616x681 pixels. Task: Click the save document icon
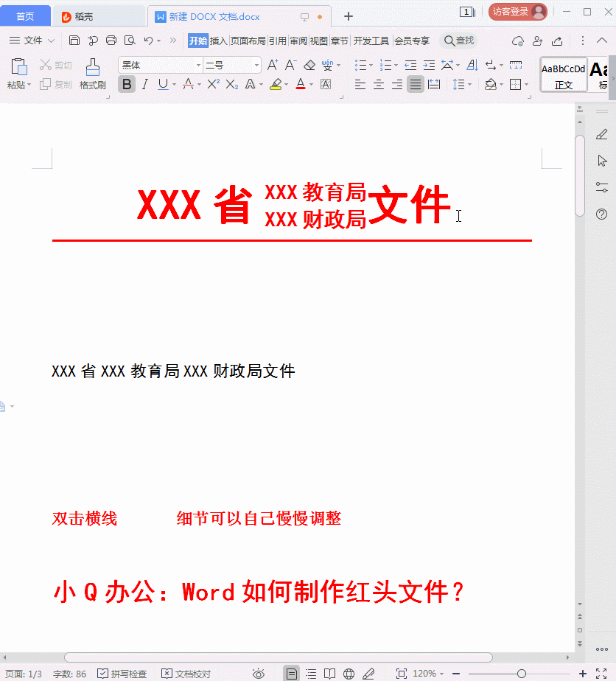click(74, 41)
